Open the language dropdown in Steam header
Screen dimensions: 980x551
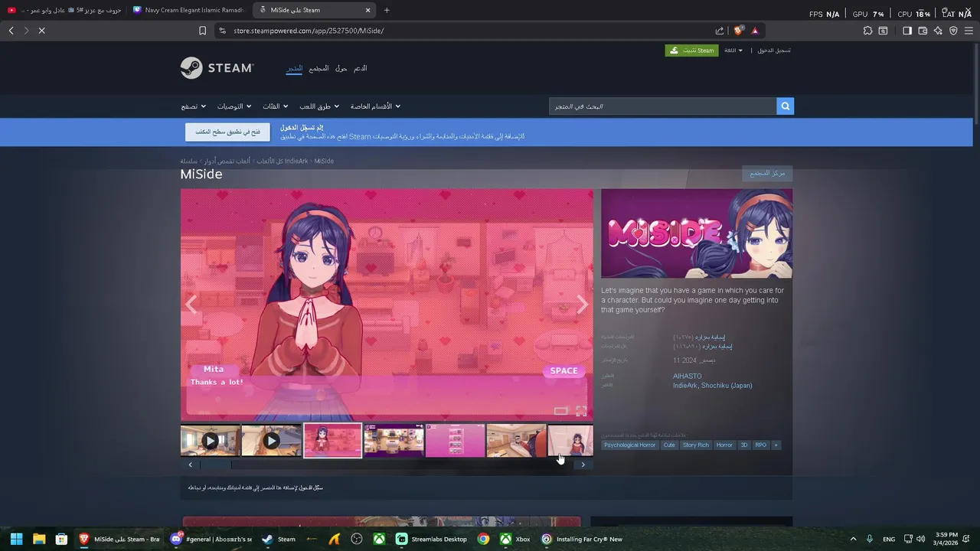click(x=733, y=51)
